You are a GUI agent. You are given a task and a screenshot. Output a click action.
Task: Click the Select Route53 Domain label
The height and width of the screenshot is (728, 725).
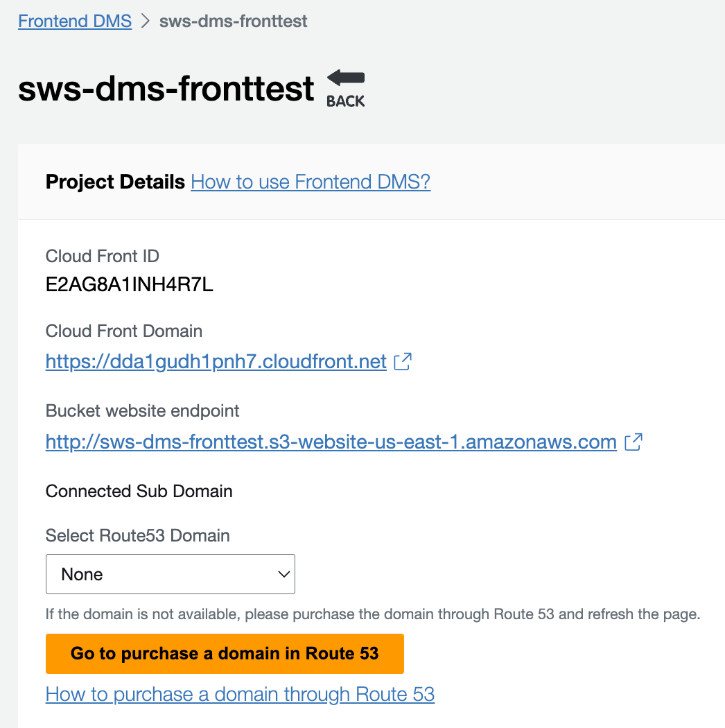[x=137, y=535]
